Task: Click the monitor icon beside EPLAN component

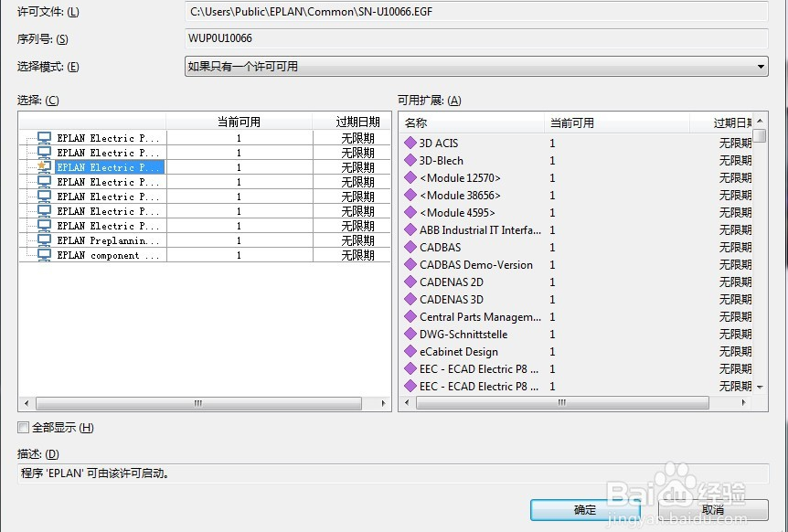Action: click(x=44, y=255)
